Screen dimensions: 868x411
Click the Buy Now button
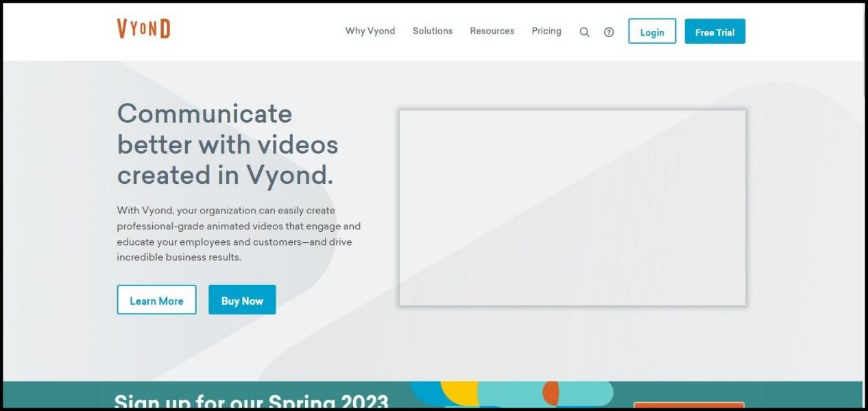click(x=242, y=300)
